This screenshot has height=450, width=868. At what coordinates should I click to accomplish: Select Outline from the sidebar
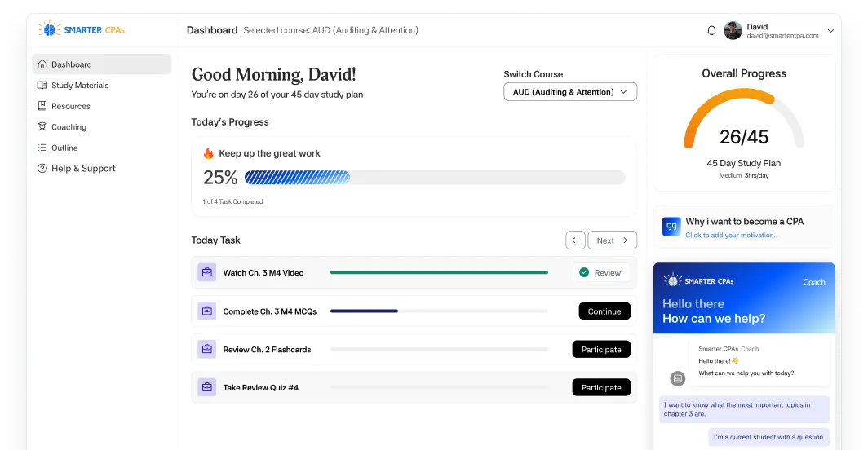click(x=64, y=148)
